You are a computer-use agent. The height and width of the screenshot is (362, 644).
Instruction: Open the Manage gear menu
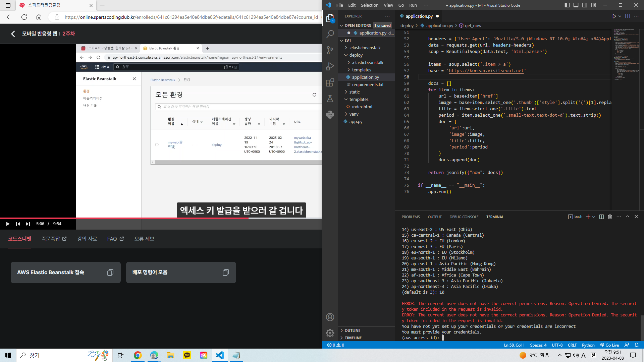pyautogui.click(x=330, y=333)
